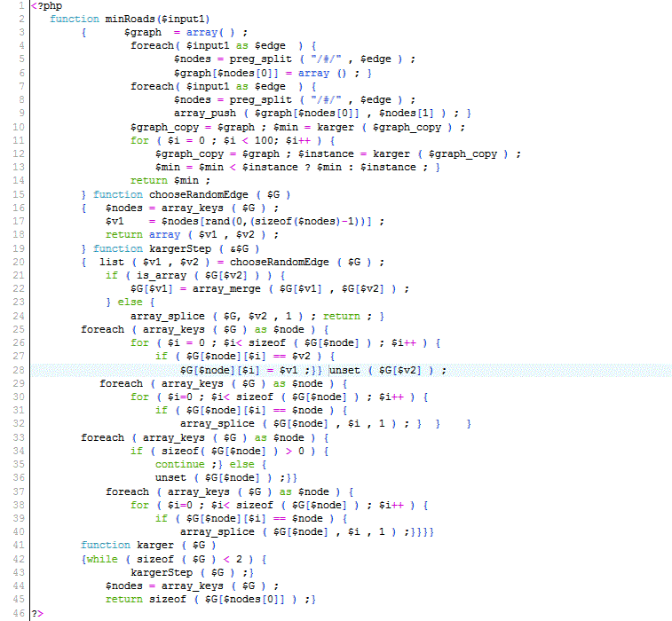This screenshot has height=621, width=672.
Task: Click the unset call on line 28
Action: (x=347, y=370)
